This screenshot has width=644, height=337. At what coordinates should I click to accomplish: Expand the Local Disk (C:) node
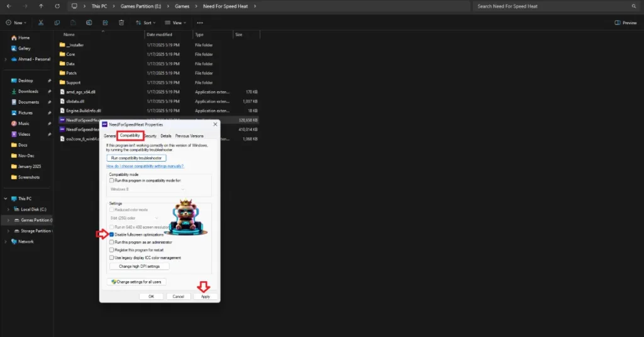coord(8,209)
